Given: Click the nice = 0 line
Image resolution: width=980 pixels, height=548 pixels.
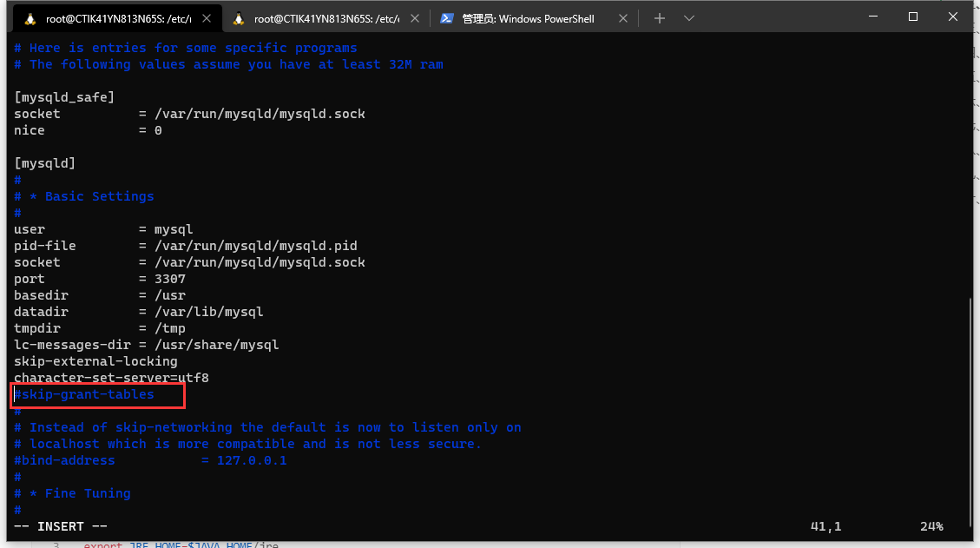Looking at the screenshot, I should pyautogui.click(x=88, y=131).
